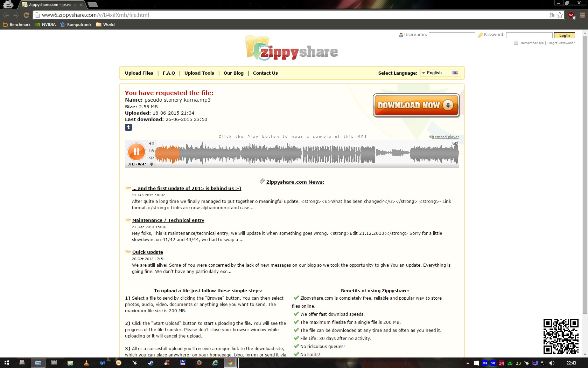588x368 pixels.
Task: Open the Quick update news post
Action: click(x=147, y=252)
